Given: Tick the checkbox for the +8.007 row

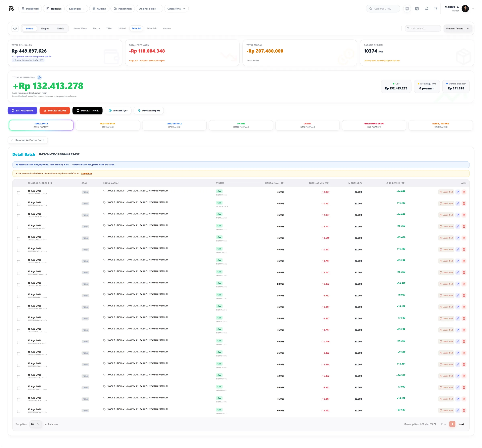Looking at the screenshot, I should click(x=19, y=296).
